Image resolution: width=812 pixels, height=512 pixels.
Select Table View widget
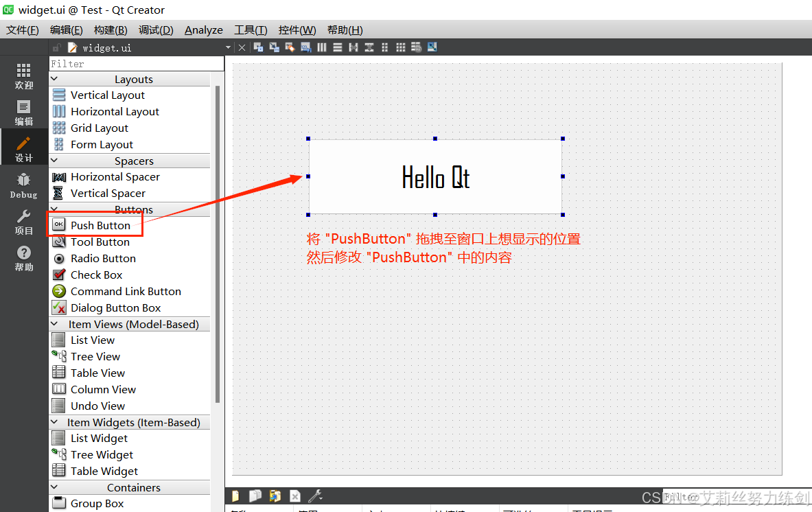pyautogui.click(x=130, y=373)
